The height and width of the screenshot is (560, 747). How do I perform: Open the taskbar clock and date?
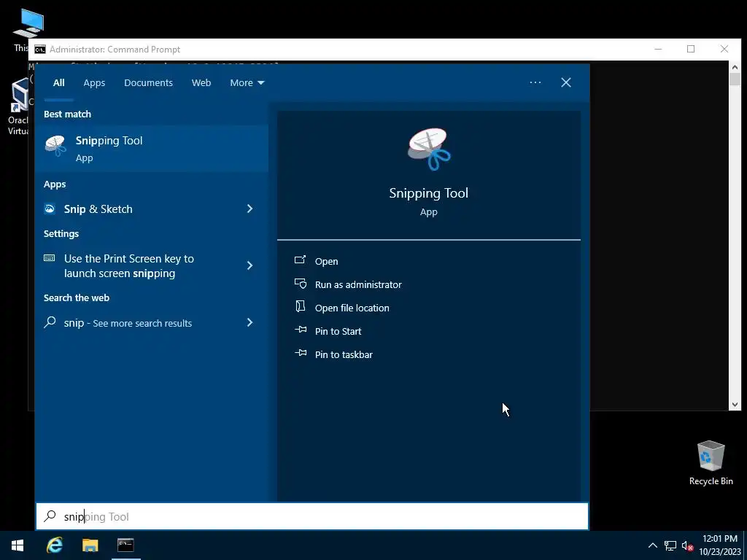tap(720, 545)
